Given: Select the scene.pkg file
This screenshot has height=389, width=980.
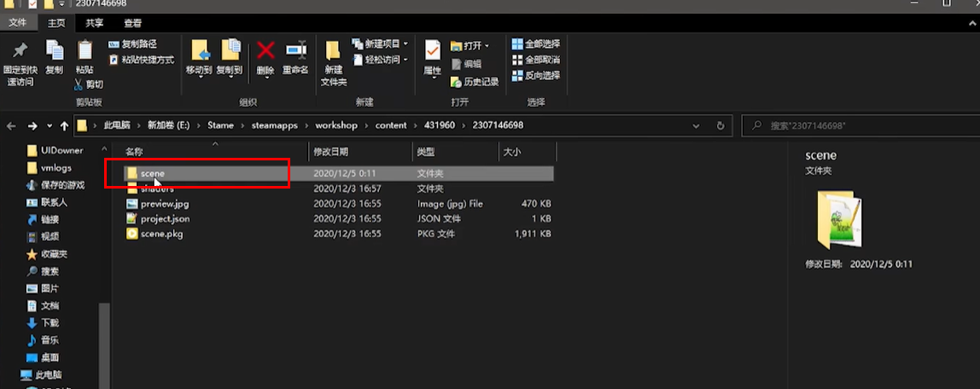Looking at the screenshot, I should pyautogui.click(x=161, y=234).
